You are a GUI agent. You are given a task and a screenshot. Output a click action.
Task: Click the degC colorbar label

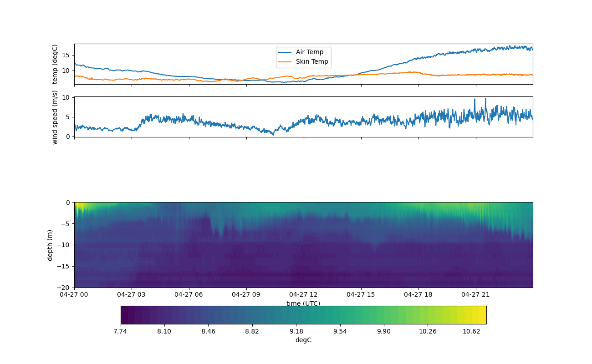pos(303,340)
